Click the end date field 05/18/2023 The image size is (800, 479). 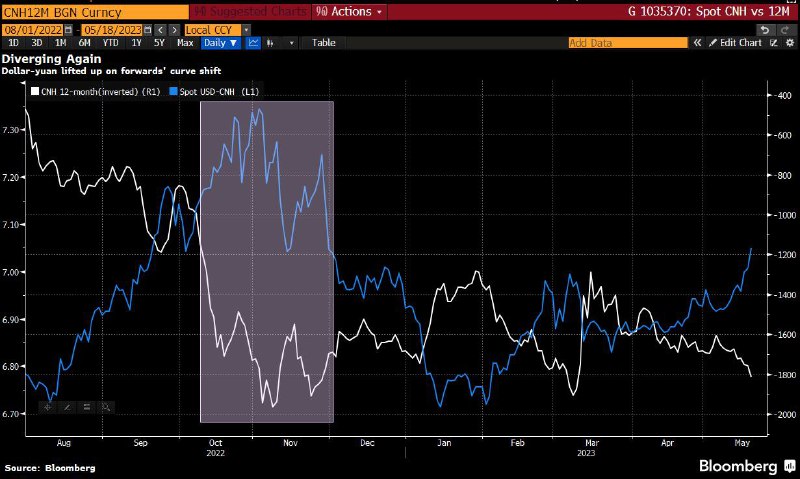tap(112, 30)
